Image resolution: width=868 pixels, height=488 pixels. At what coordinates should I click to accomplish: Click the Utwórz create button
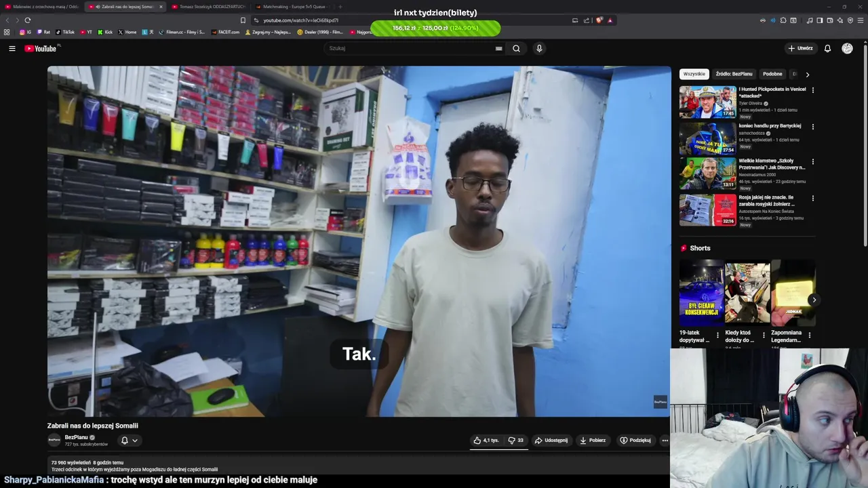coord(800,48)
